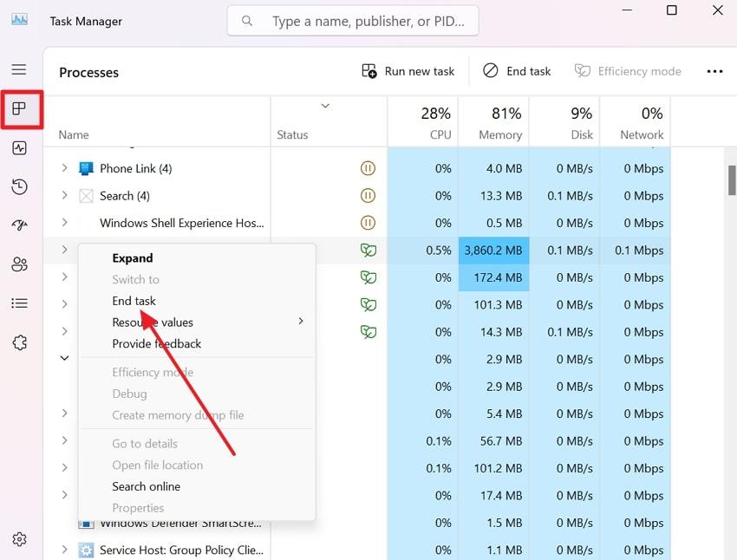The height and width of the screenshot is (560, 737).
Task: Open the Startup apps view
Action: pos(22,225)
